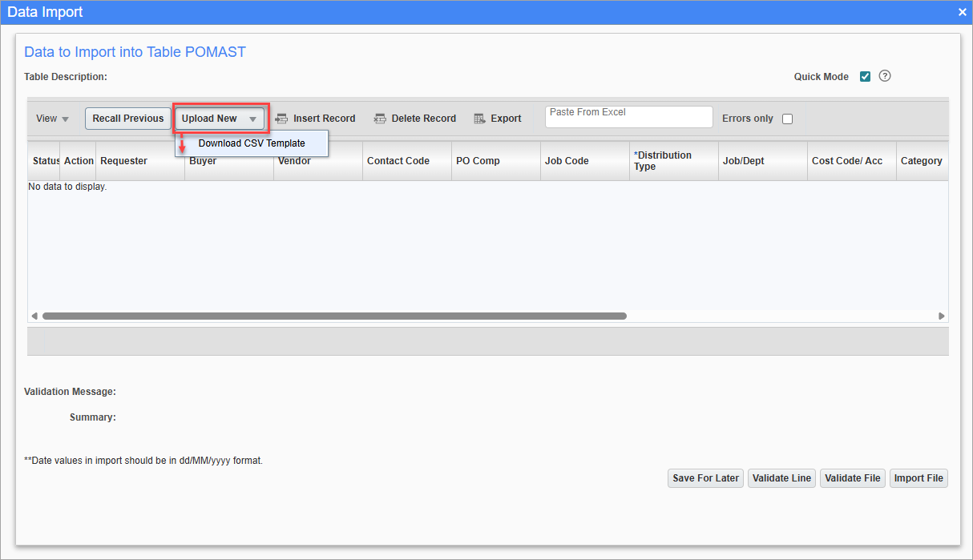Click the close X on Data Import dialog
Image resolution: width=973 pixels, height=560 pixels.
point(961,12)
